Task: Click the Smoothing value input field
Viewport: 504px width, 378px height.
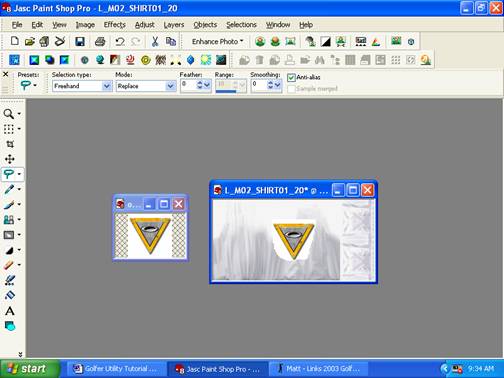Action: 259,86
